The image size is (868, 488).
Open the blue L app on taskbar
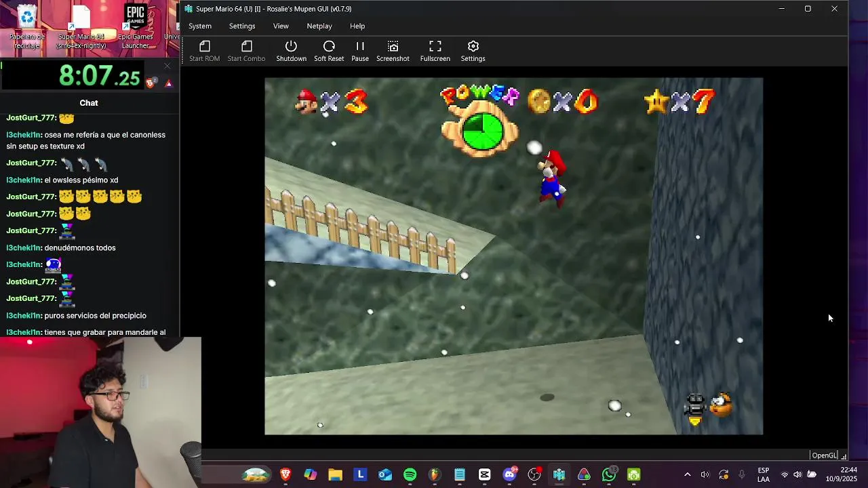tap(360, 474)
